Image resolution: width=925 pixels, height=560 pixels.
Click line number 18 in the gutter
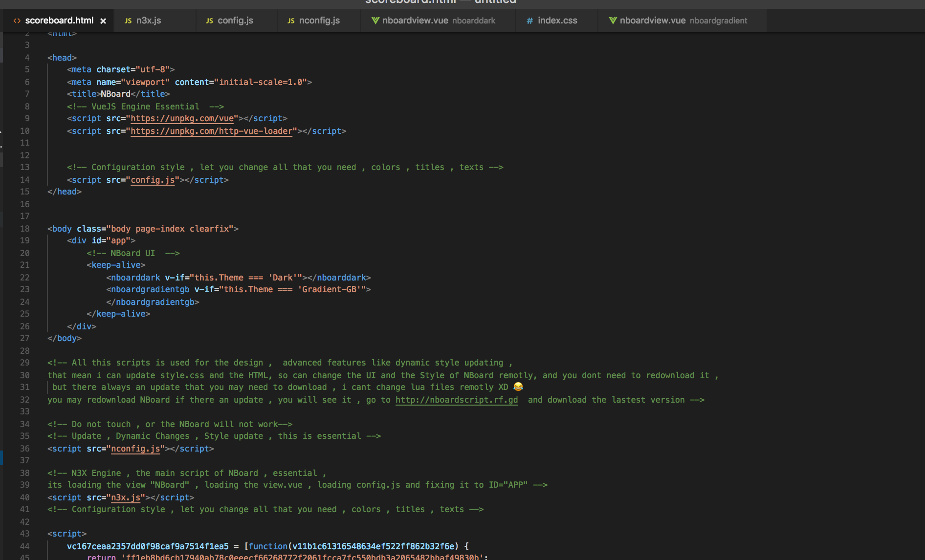(25, 229)
